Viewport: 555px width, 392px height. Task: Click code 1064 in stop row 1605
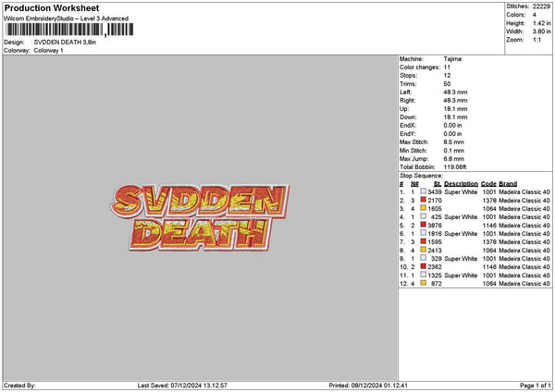click(489, 209)
